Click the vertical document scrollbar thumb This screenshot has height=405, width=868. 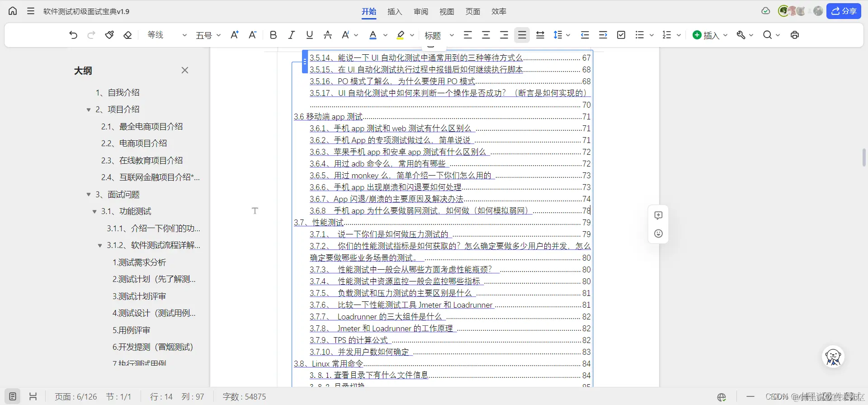pos(864,157)
